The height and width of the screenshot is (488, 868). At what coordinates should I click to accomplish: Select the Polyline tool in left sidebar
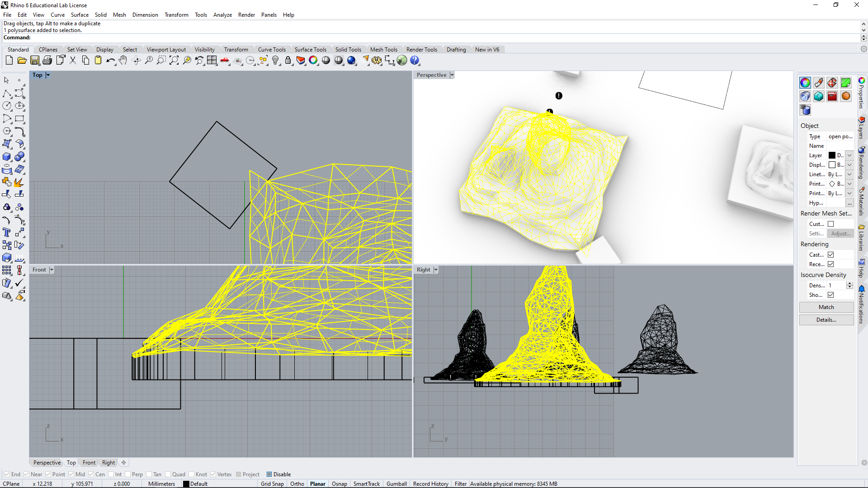tap(7, 94)
